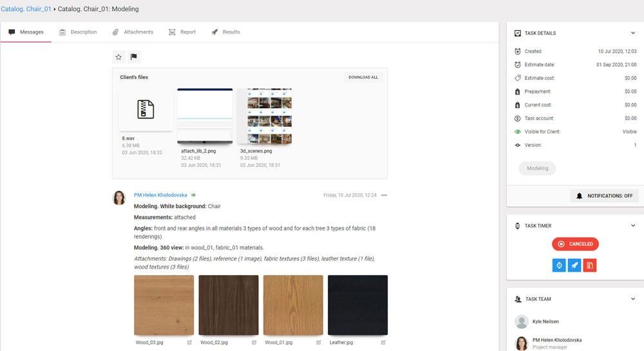Click the Task Details checklist icon
Viewport: 644px width, 351px height.
[518, 33]
